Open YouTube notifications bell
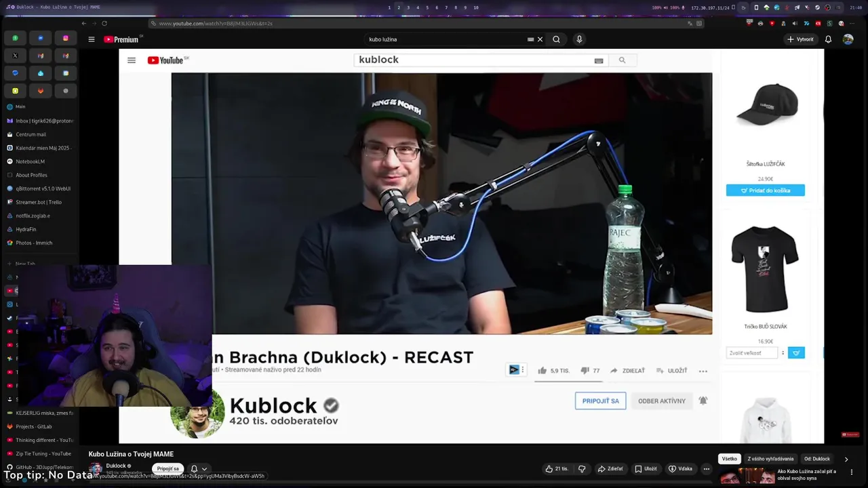This screenshot has width=868, height=488. tap(828, 39)
